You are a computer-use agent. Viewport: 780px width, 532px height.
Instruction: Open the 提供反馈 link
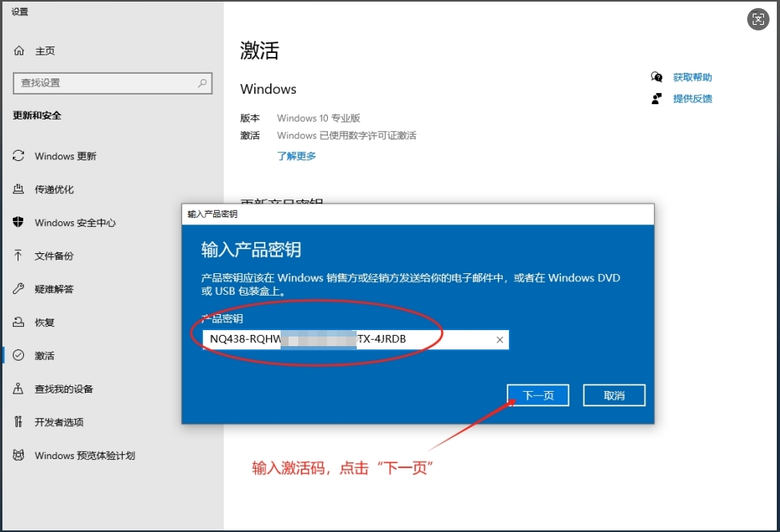point(693,99)
